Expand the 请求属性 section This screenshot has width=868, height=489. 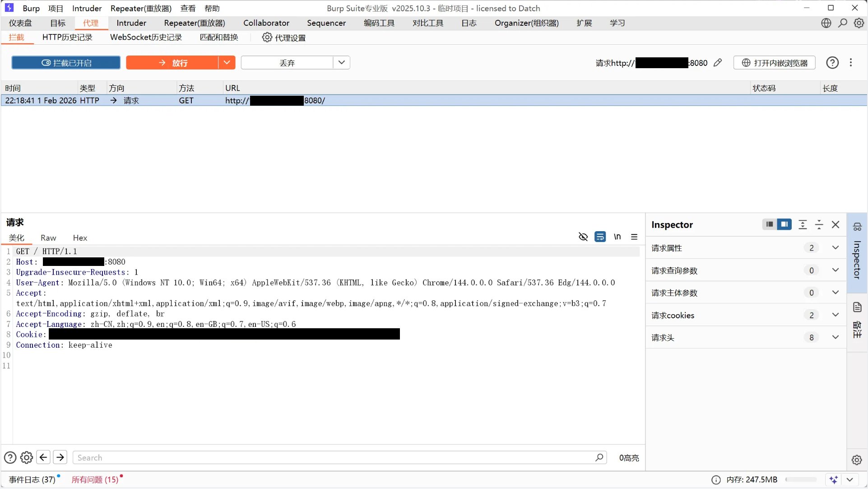836,247
